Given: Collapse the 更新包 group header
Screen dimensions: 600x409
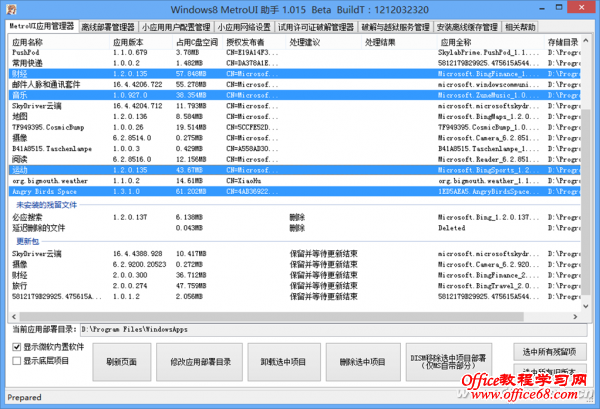Looking at the screenshot, I should (28, 241).
